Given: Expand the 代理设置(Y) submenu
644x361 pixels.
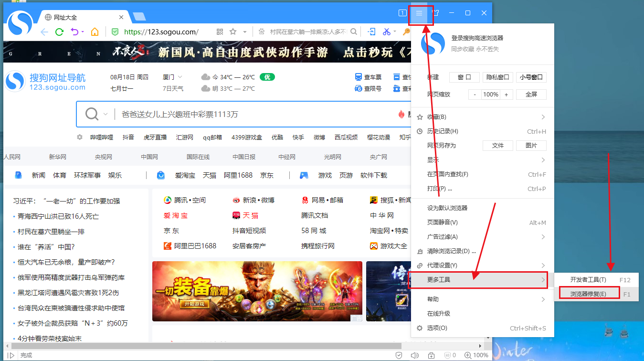Looking at the screenshot, I should pos(483,265).
